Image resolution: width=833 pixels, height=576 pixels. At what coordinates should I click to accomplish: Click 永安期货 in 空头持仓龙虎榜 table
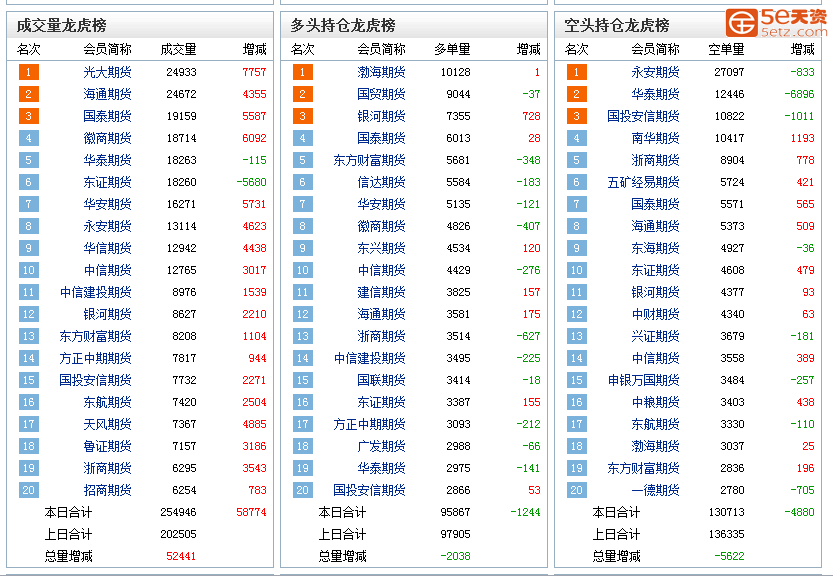click(x=656, y=72)
